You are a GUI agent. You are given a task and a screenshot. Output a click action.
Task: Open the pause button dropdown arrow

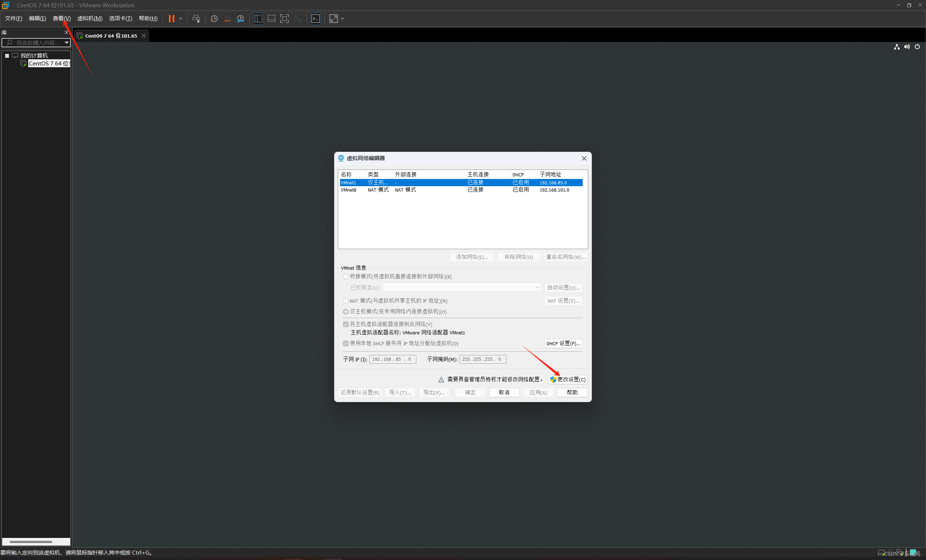(x=180, y=19)
